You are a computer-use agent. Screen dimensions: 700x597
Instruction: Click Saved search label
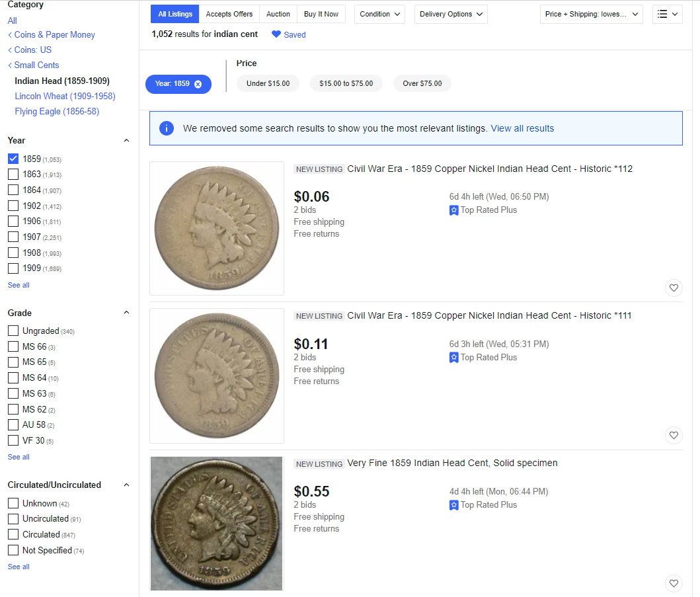(295, 35)
